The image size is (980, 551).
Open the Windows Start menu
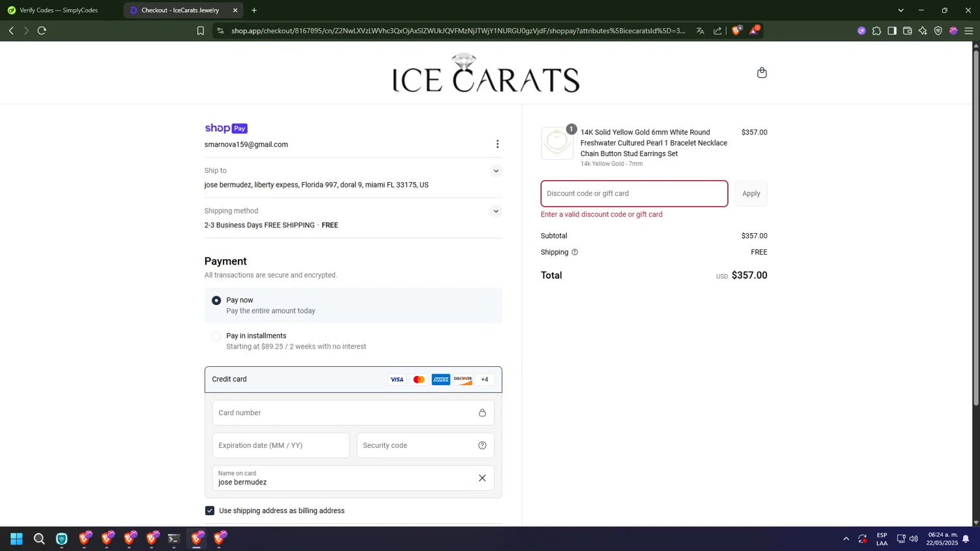pos(17,539)
